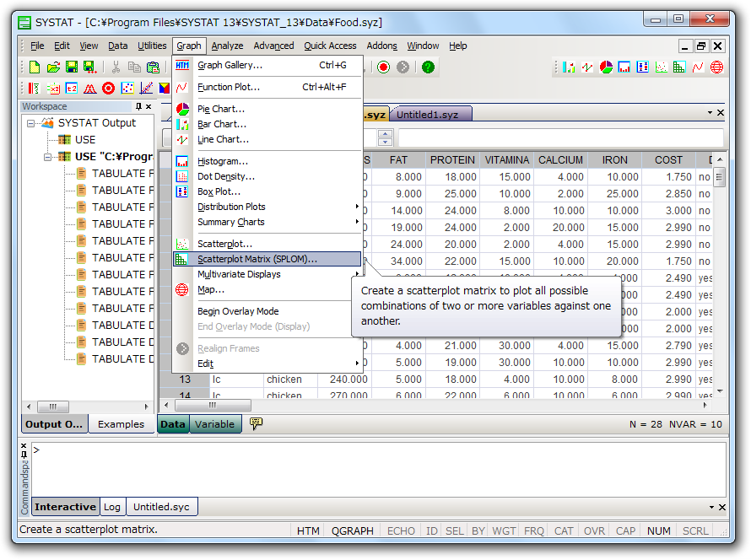Click the Function Plot icon in right toolbar
Screen dimensions: 751x560
click(x=698, y=67)
